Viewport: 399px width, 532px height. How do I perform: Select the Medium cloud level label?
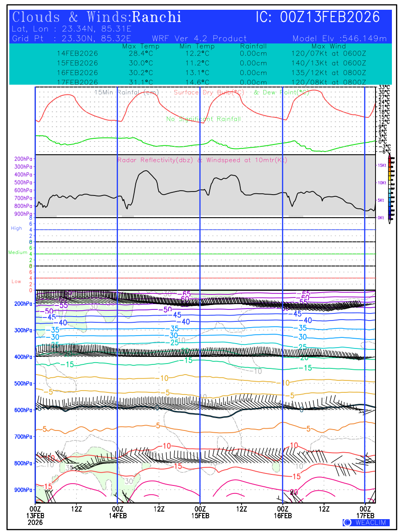(18, 253)
